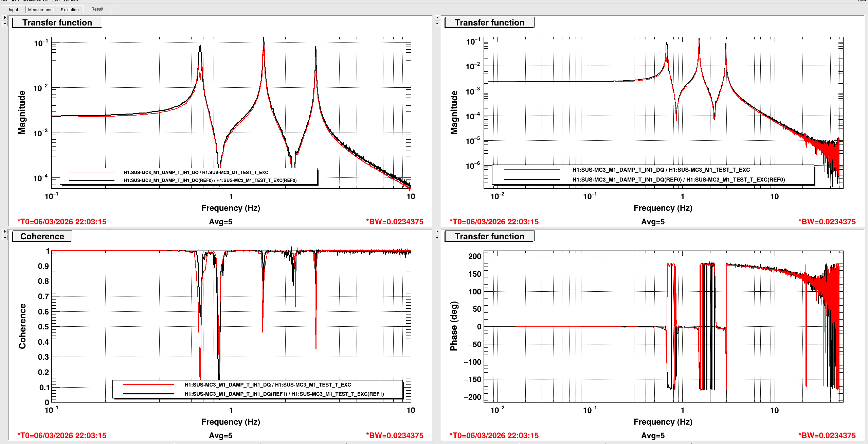The width and height of the screenshot is (868, 444).
Task: Click right-arrow button of top-left transfer function plot
Action: 5,17
